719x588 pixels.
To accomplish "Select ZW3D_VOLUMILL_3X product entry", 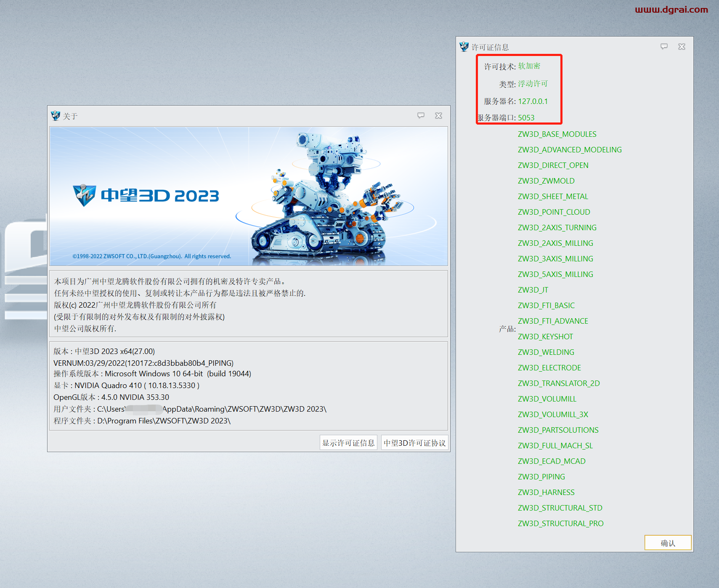I will 553,415.
